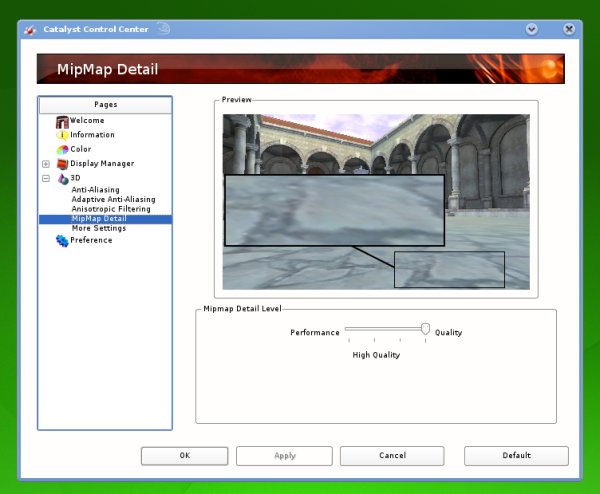Select Adaptive Anti-Aliasing in the tree

(113, 199)
